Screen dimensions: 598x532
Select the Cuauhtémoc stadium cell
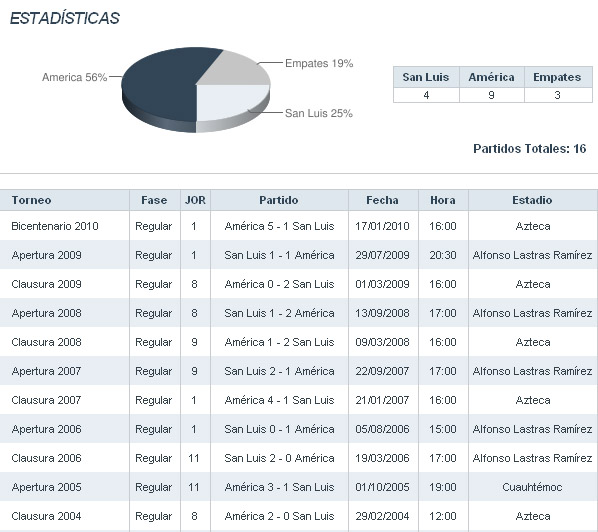coord(532,487)
